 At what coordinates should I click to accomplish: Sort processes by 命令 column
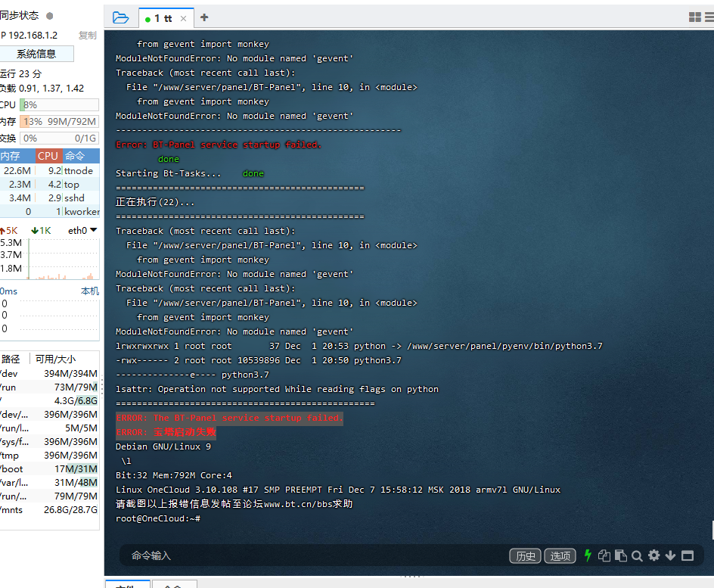[x=81, y=156]
